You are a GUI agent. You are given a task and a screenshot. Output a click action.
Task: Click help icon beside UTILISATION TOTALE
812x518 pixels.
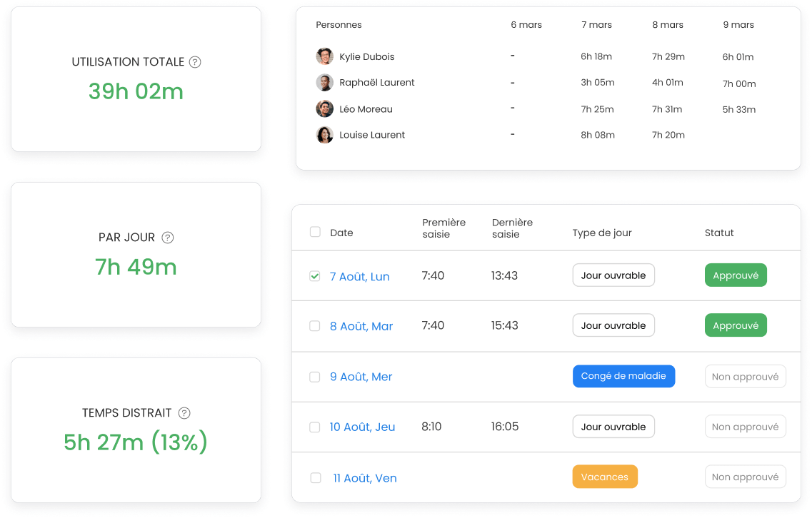click(195, 62)
